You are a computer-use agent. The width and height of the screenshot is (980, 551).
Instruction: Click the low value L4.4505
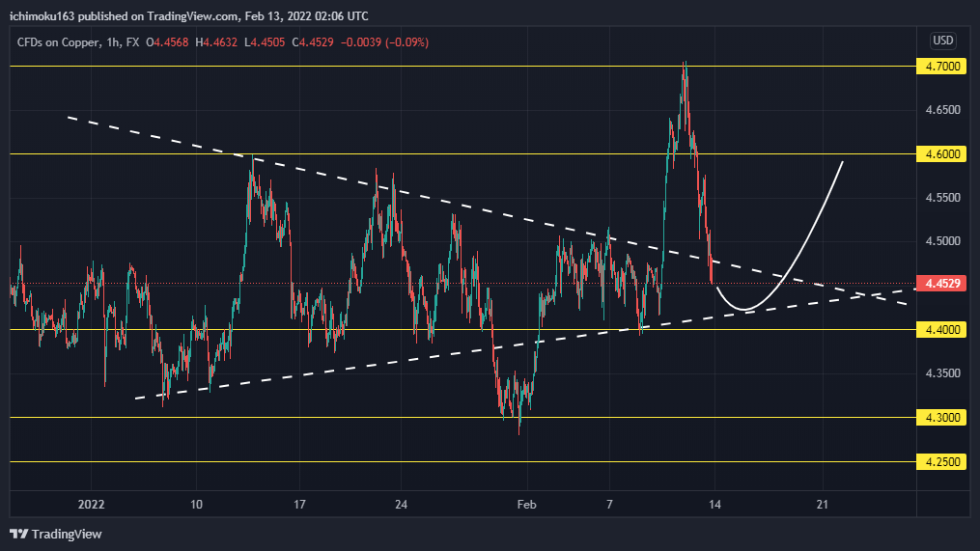pyautogui.click(x=265, y=42)
